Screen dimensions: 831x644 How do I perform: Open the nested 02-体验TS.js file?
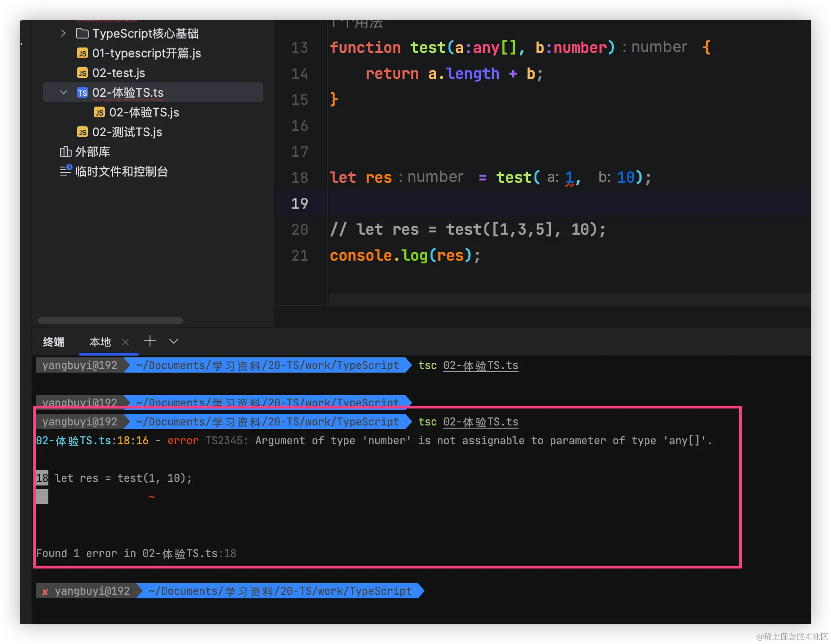(x=144, y=112)
